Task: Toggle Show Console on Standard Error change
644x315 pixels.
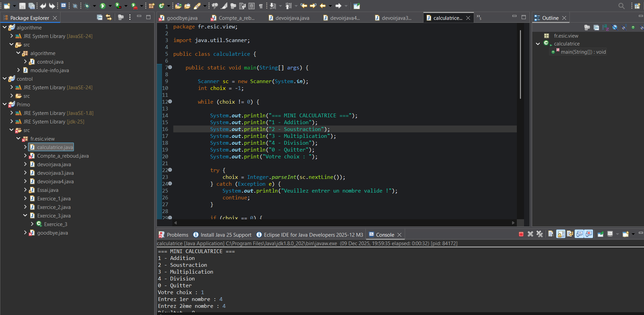Action: (589, 234)
